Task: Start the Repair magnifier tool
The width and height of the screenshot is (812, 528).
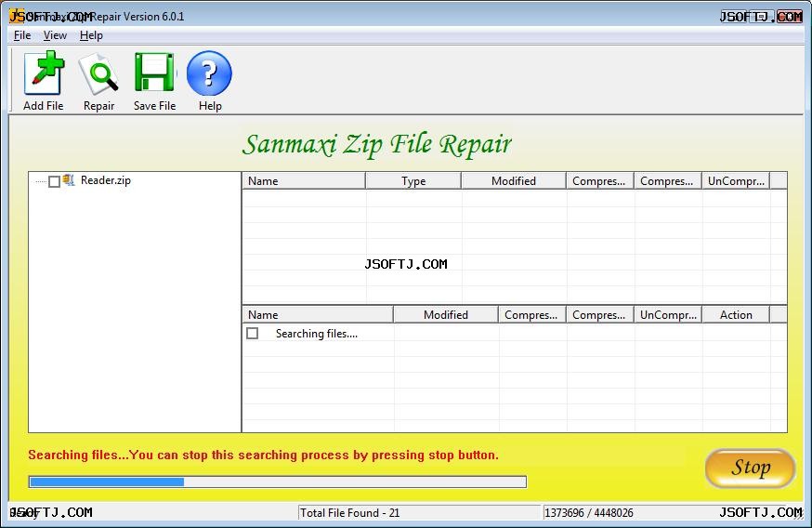Action: [x=98, y=74]
